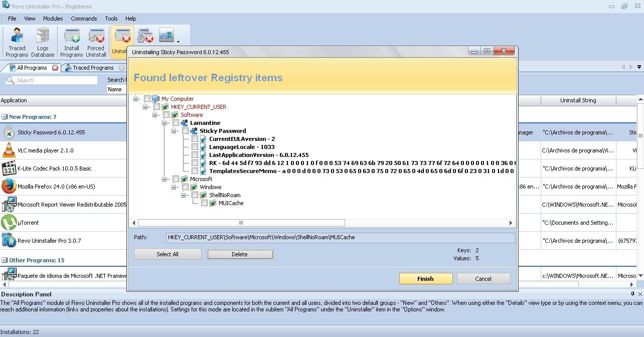Click the VLC media player cone icon
Viewport: 644px width, 337px height.
click(x=9, y=150)
